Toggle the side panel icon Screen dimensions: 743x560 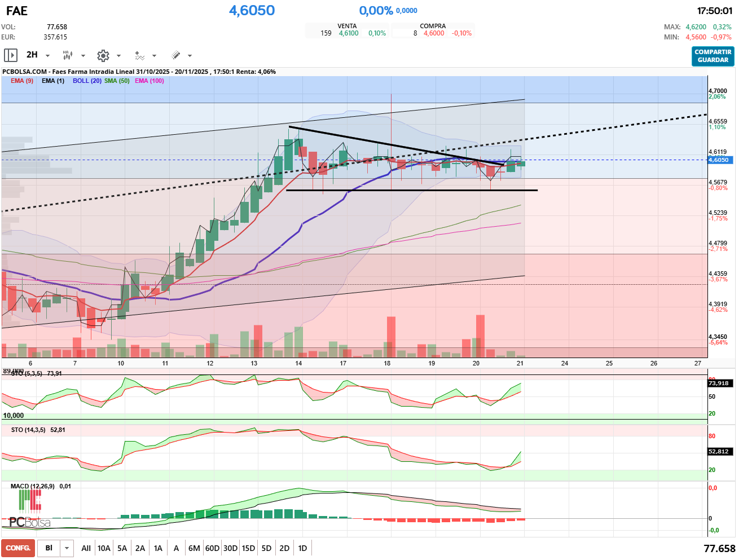(11, 55)
